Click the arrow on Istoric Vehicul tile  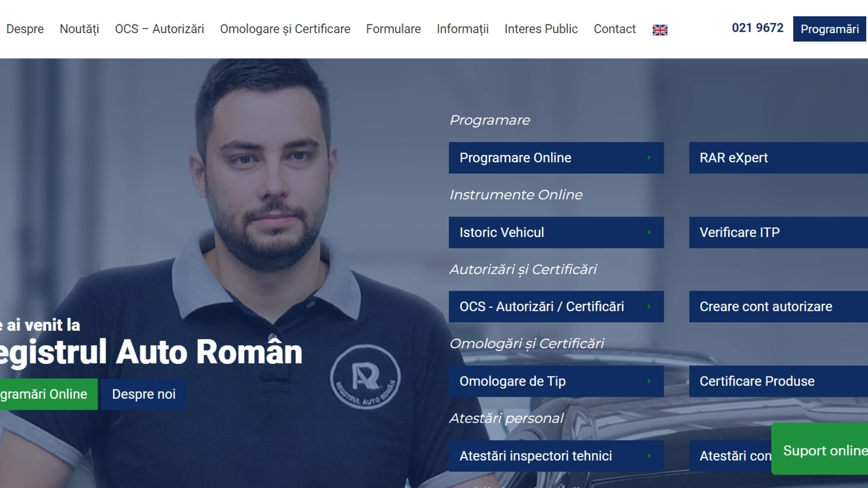(649, 233)
